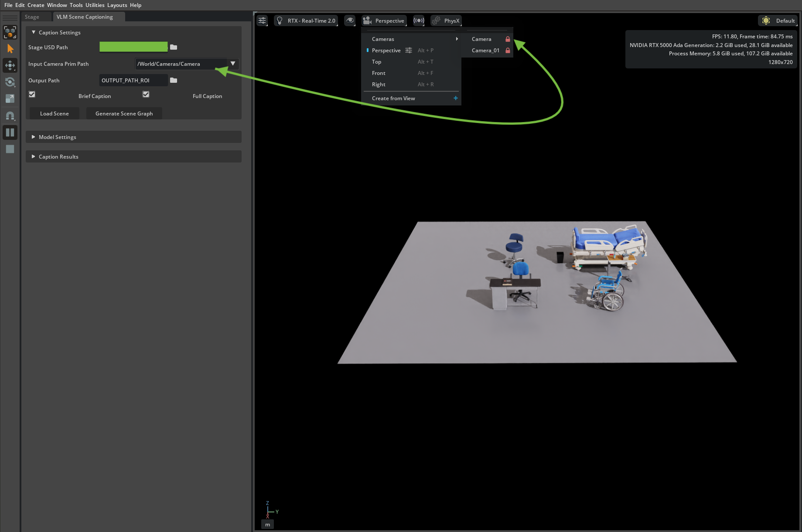Choose the Top camera view
Image resolution: width=802 pixels, height=532 pixels.
(x=376, y=62)
